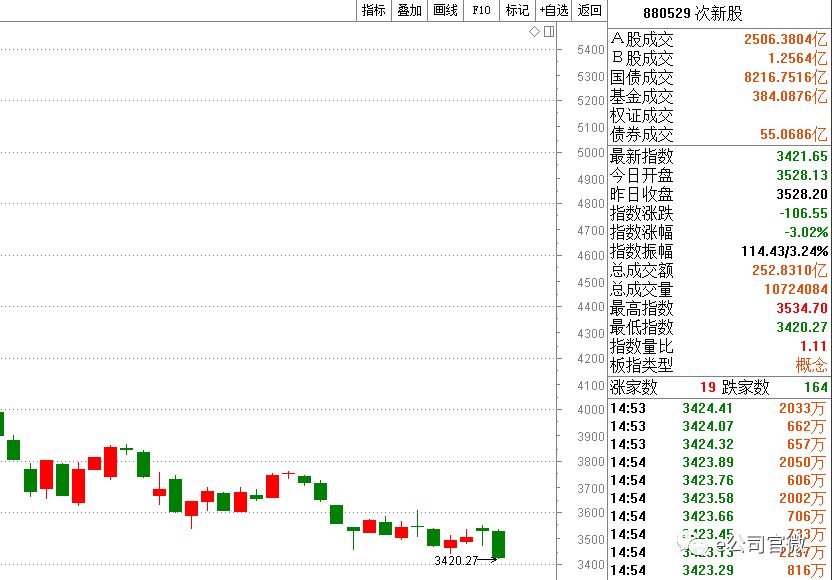Select the 画线 (draw line) tool

click(445, 10)
